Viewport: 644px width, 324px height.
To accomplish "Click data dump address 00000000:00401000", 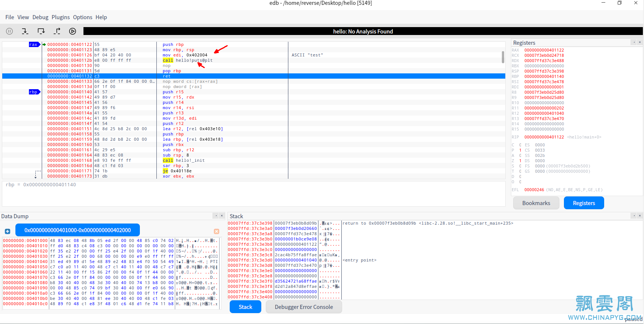I will (x=26, y=240).
